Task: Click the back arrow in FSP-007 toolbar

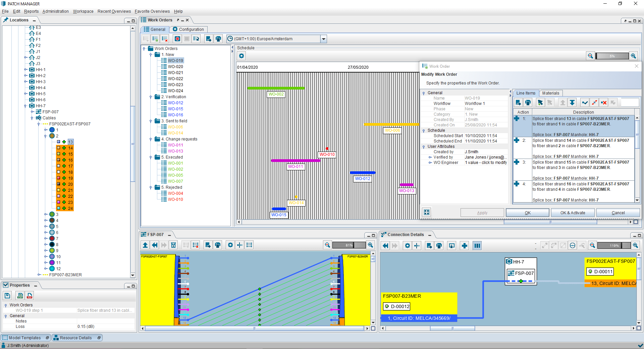Action: click(155, 245)
